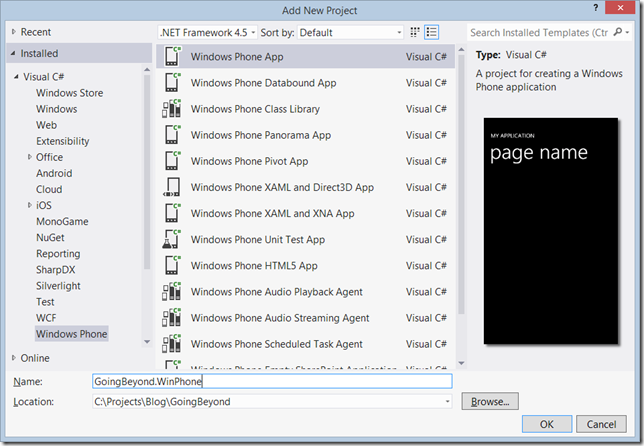
Task: Select the Windows Phone category
Action: [x=71, y=334]
